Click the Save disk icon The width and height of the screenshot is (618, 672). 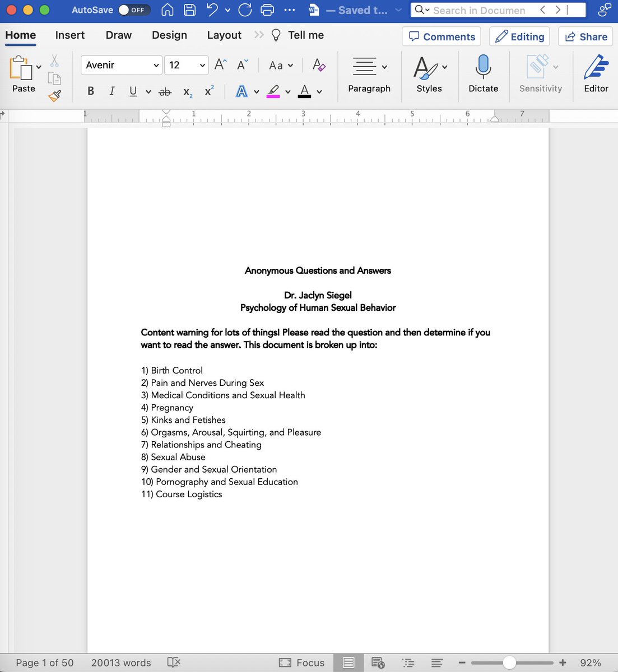[190, 10]
